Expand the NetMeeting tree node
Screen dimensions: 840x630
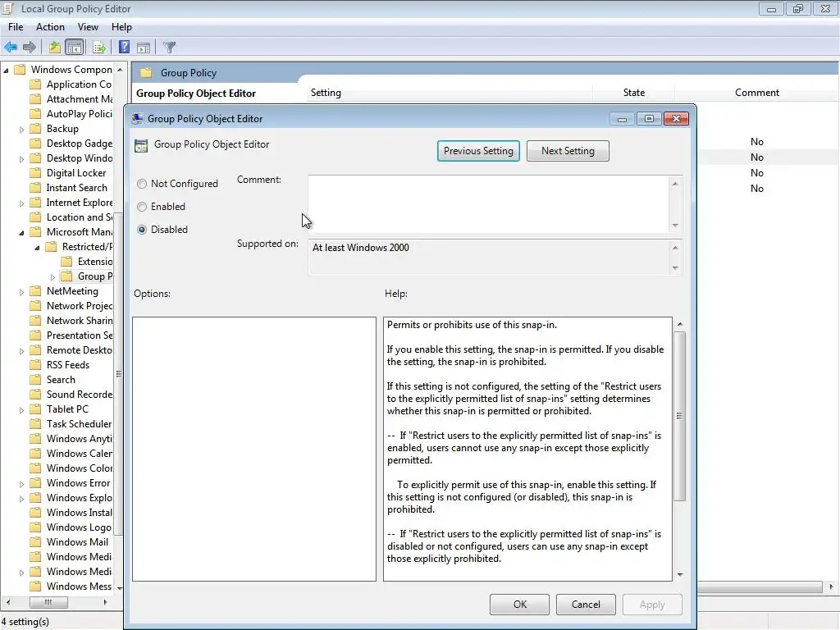pyautogui.click(x=21, y=292)
